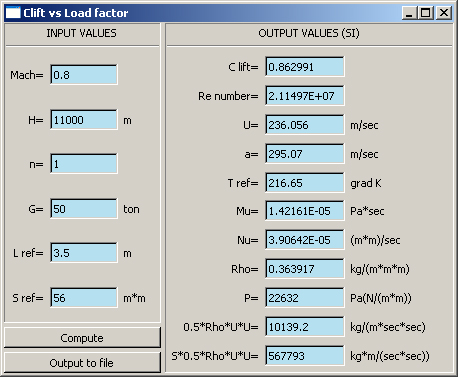458x377 pixels.
Task: Click the Compute button
Action: coord(82,338)
